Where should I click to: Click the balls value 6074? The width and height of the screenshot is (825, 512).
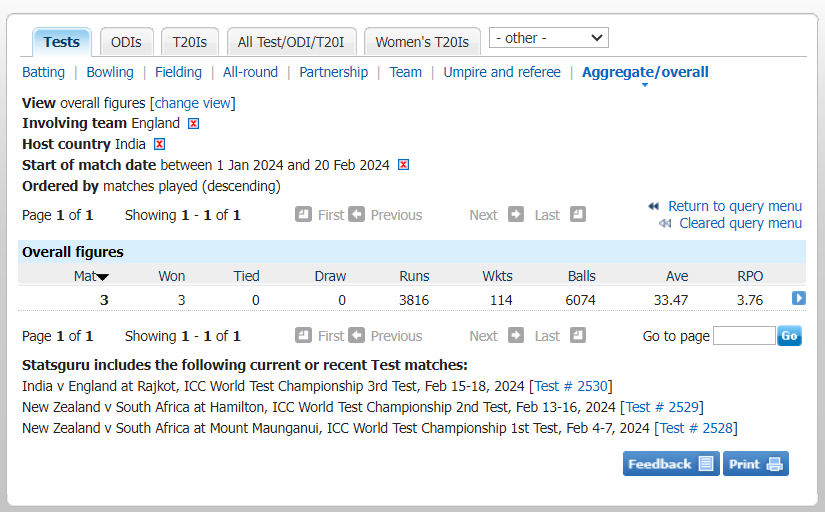tap(580, 300)
